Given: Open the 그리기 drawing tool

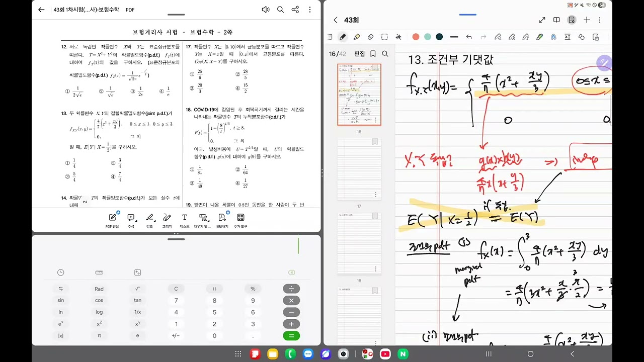Looking at the screenshot, I should point(167,220).
